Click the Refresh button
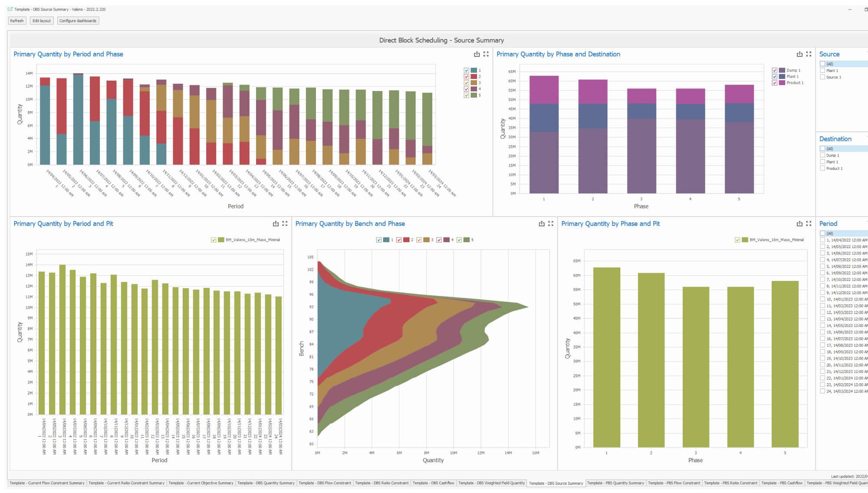 (x=17, y=21)
